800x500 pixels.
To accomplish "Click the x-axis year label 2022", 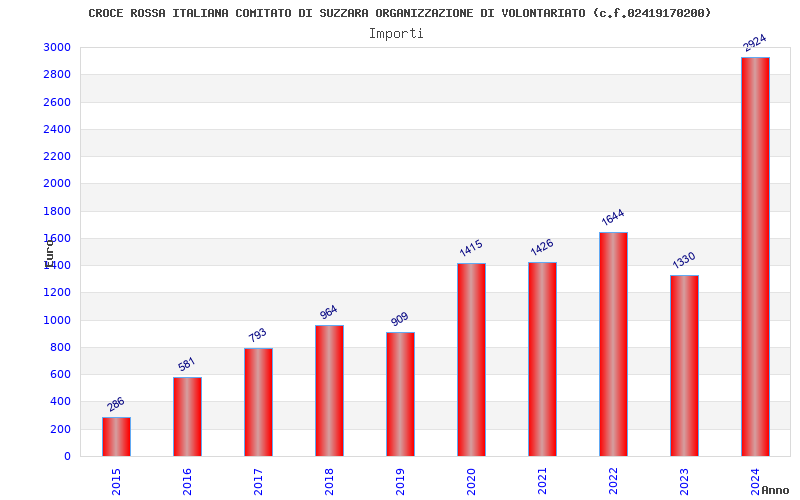I will click(613, 482).
